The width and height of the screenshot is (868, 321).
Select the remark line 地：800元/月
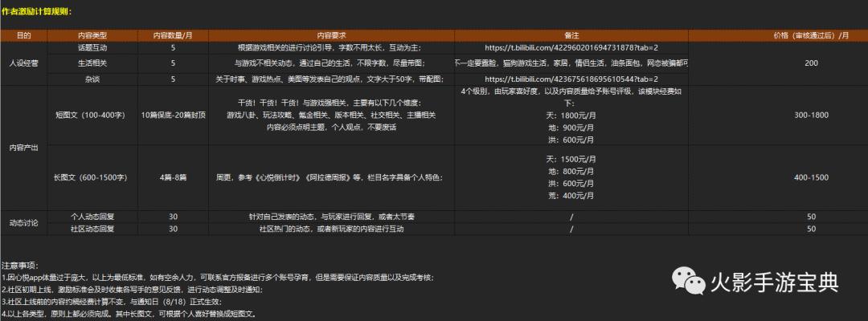click(571, 171)
